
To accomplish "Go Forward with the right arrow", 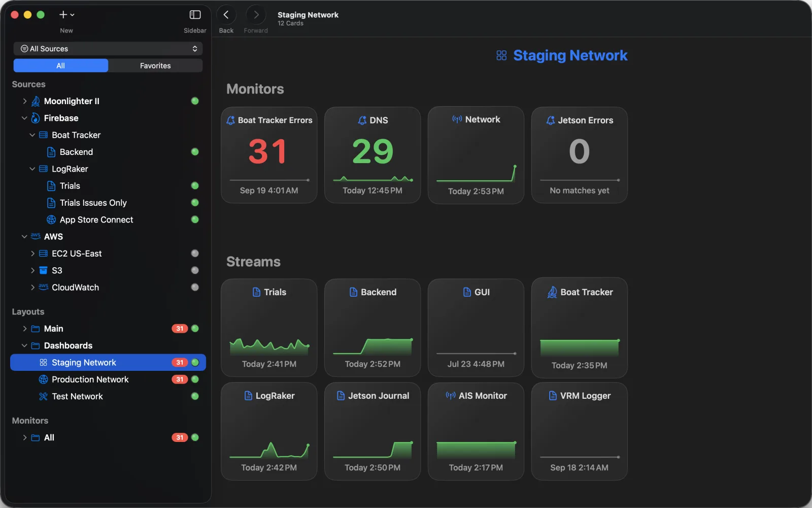I will coord(256,15).
